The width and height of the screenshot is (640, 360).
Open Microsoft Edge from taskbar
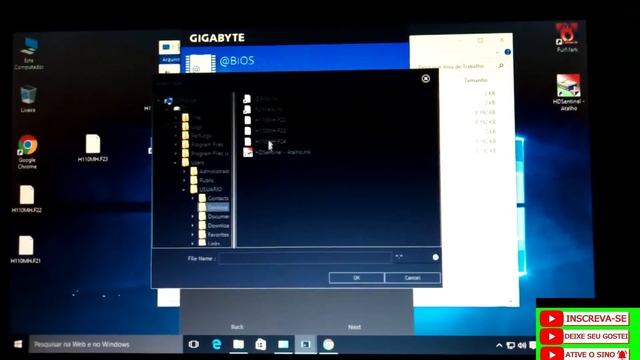217,344
